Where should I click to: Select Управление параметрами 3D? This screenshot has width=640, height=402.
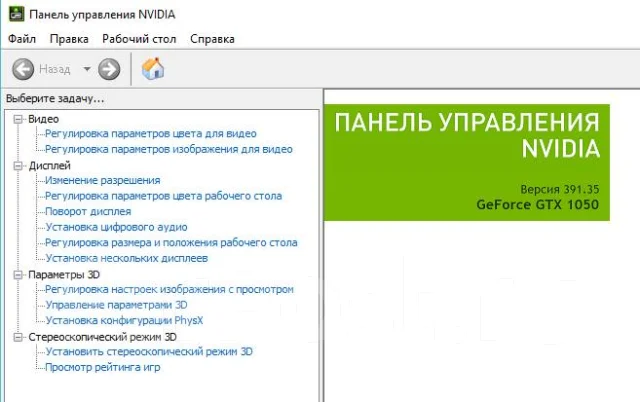[116, 304]
